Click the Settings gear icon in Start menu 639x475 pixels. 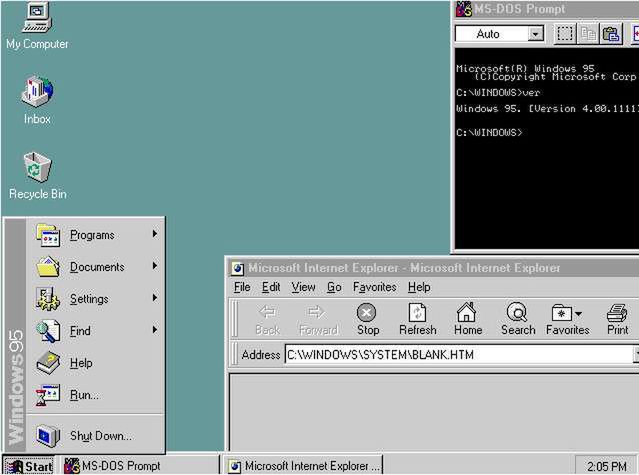pyautogui.click(x=47, y=299)
